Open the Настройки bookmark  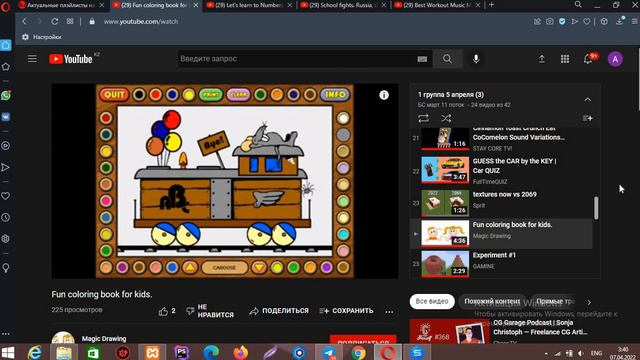pyautogui.click(x=41, y=37)
